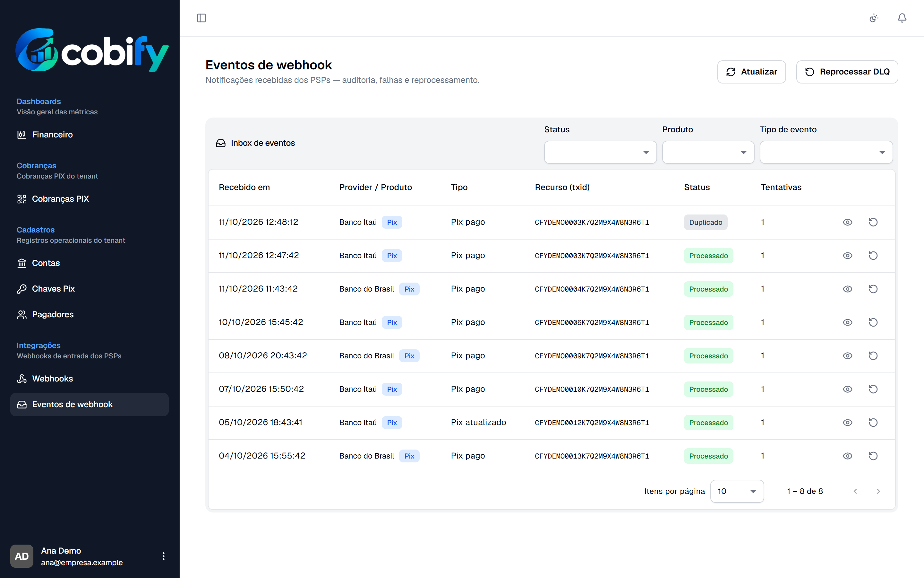View details of 08/10/2026 20:43:42 event
The width and height of the screenshot is (924, 578).
pos(847,355)
